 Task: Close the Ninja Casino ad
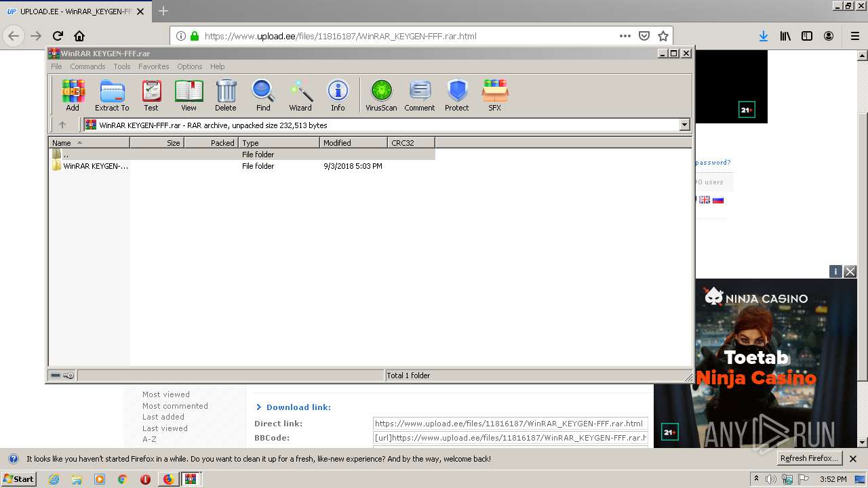(x=850, y=271)
